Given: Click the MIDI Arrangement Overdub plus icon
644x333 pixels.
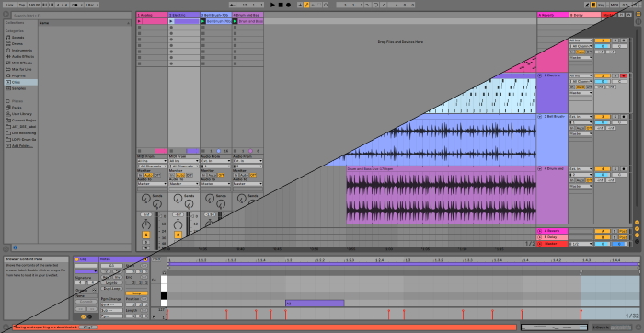Looking at the screenshot, I should point(300,5).
